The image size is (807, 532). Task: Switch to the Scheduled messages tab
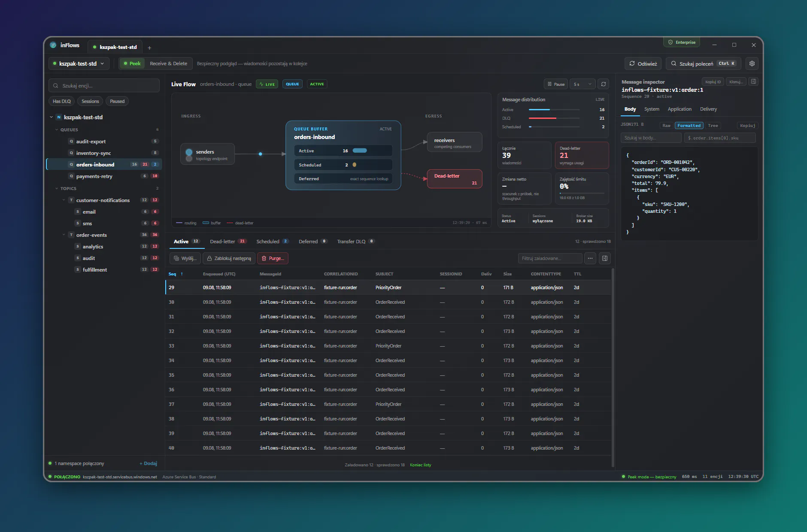273,242
